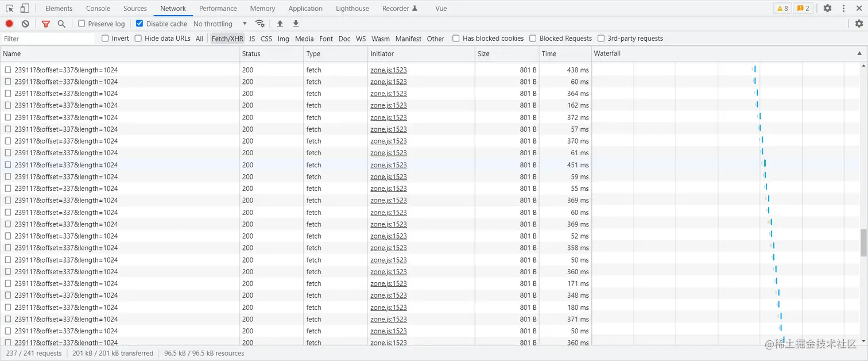Activate the inspect element picker icon

(x=9, y=9)
